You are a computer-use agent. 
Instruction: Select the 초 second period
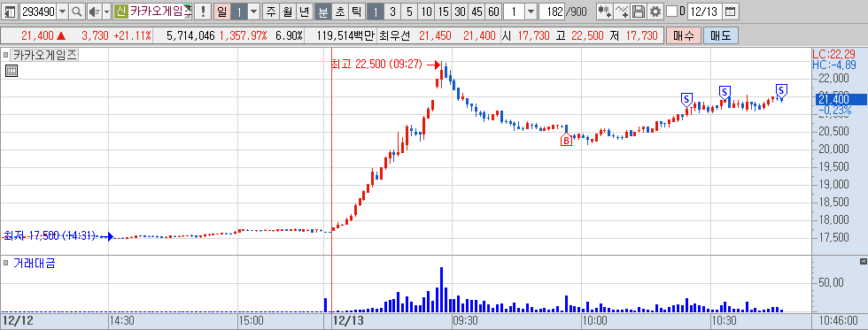coord(340,11)
